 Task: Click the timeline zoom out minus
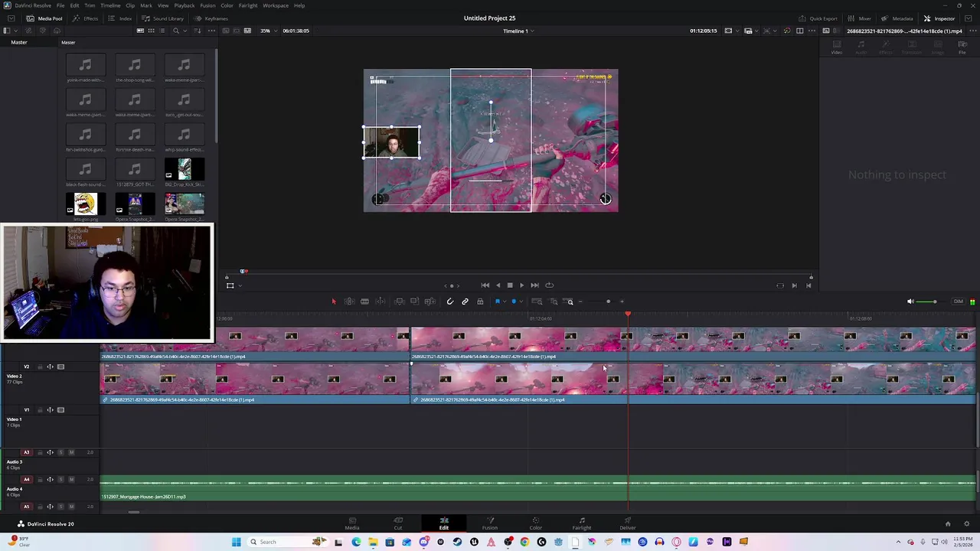pyautogui.click(x=580, y=302)
